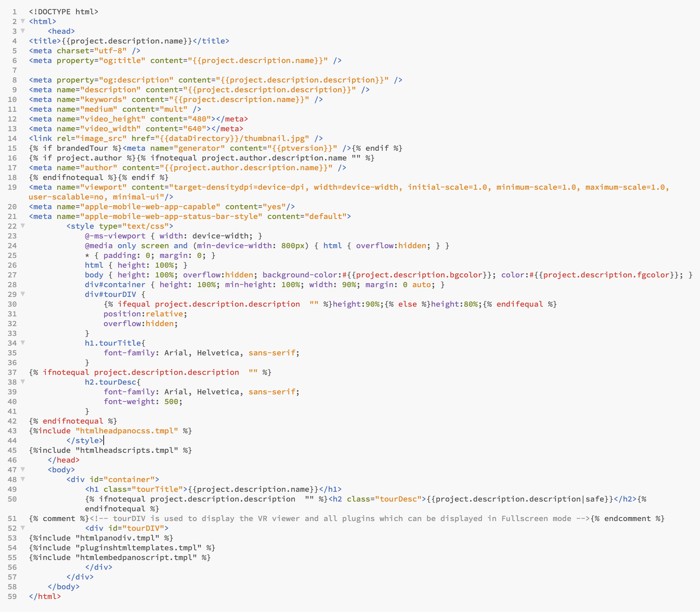This screenshot has width=700, height=612.
Task: Fold the style type="text/css" block
Action: click(22, 225)
